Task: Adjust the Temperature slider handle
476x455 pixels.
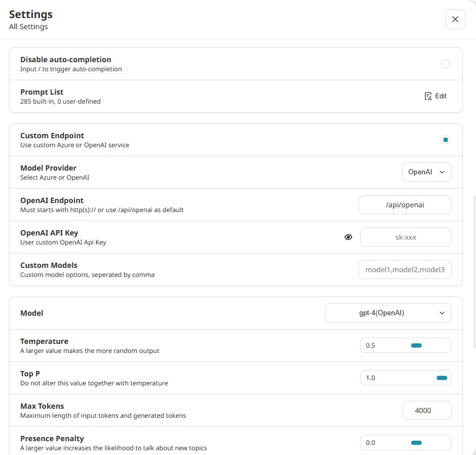Action: pyautogui.click(x=416, y=346)
